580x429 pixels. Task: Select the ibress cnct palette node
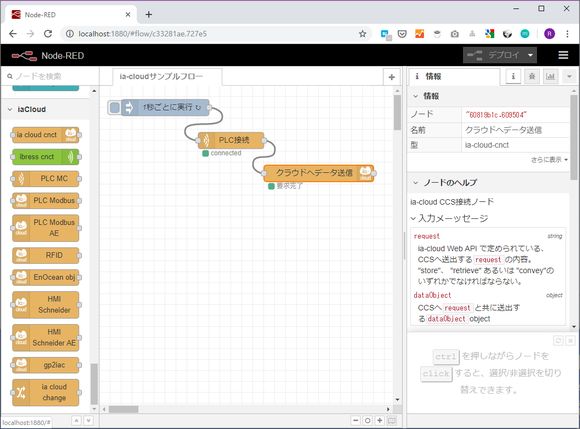pyautogui.click(x=46, y=157)
